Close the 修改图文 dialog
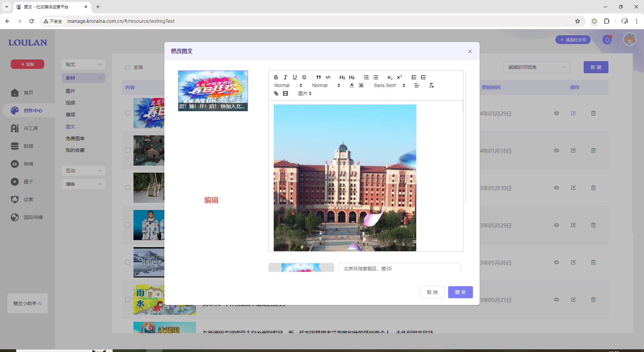Screen dimensions: 644x352 (x=470, y=51)
